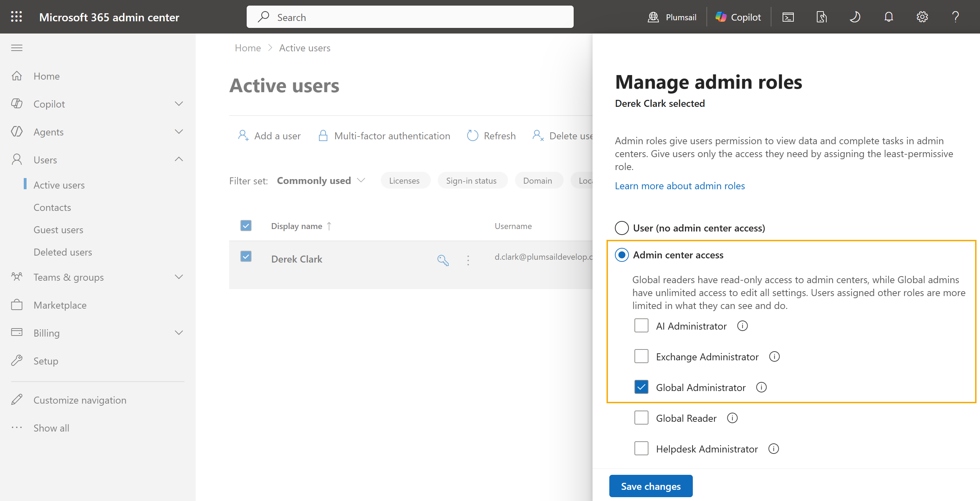The height and width of the screenshot is (501, 980).
Task: Open the app launcher waffle icon
Action: (16, 17)
